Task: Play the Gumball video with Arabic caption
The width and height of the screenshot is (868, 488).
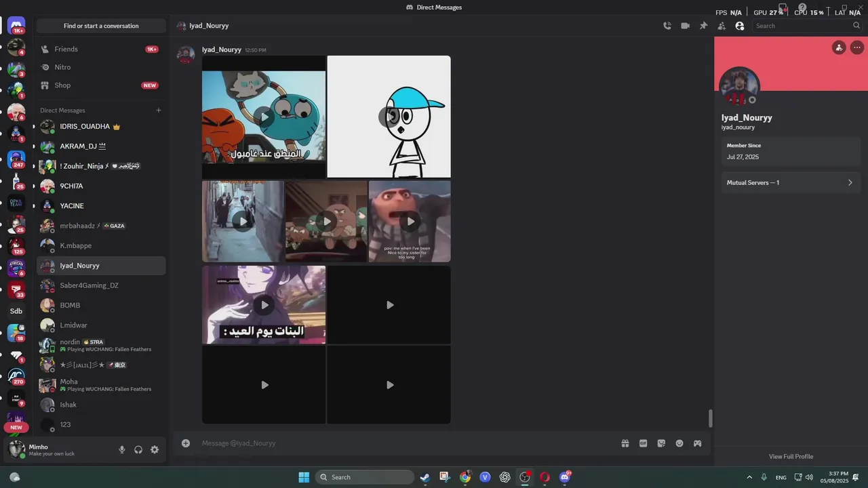Action: [264, 117]
